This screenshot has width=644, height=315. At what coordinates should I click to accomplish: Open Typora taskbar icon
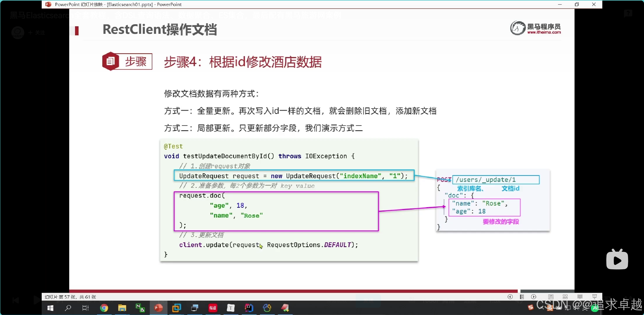pos(231,308)
